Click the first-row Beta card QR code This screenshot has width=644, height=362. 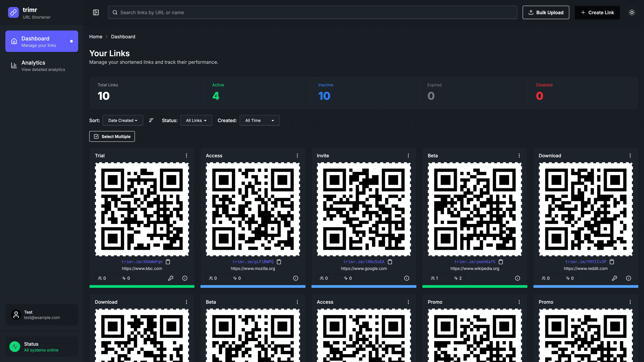(475, 209)
